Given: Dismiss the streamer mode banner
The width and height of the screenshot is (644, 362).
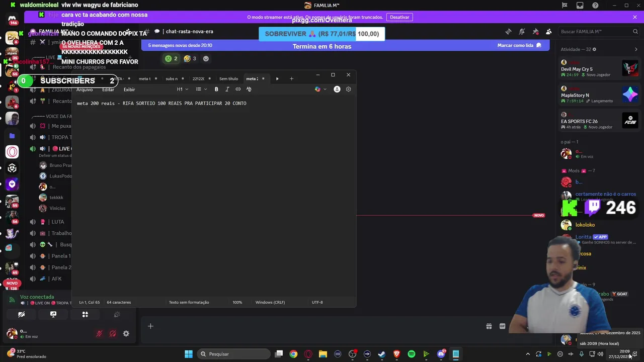Looking at the screenshot, I should [x=635, y=17].
